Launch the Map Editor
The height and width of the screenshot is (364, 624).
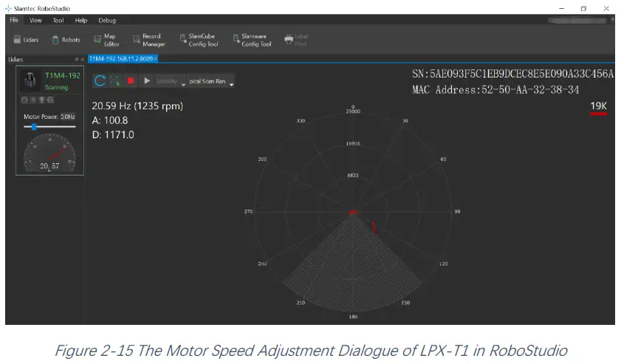[x=106, y=40]
